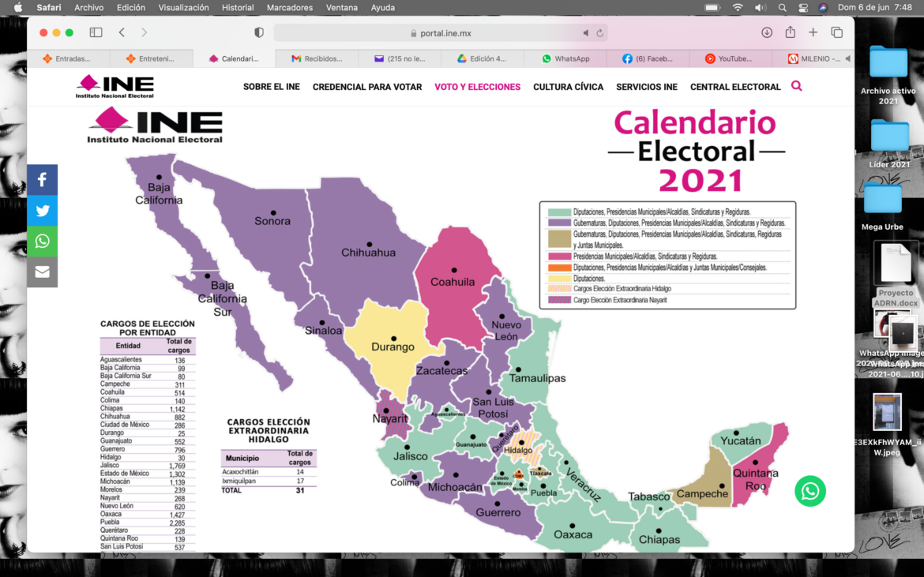The image size is (924, 577).
Task: Toggle the Safari sidebar
Action: 96,32
